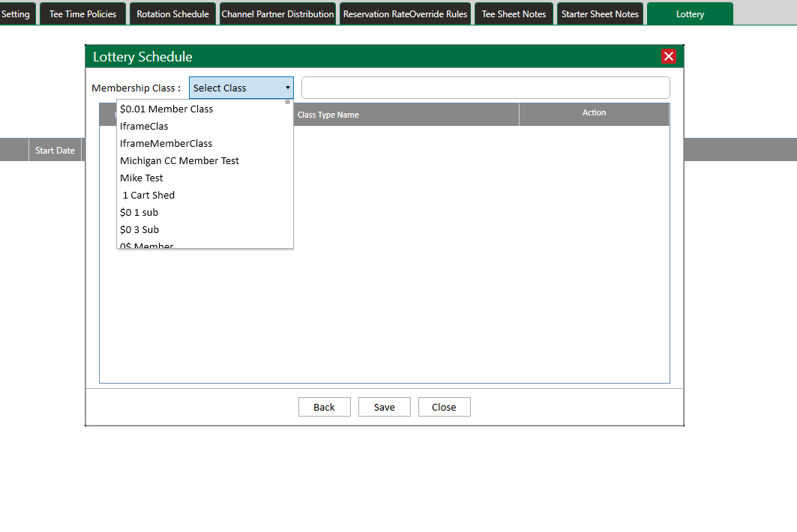Choose 'Mike Test' membership class

(x=142, y=178)
